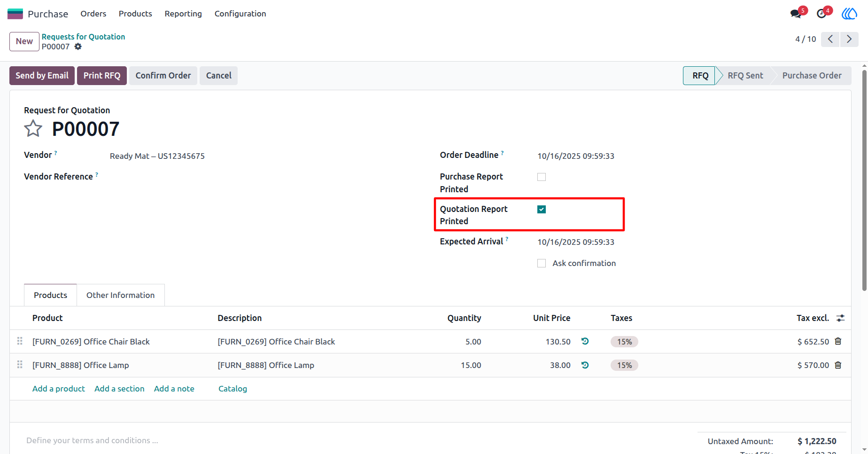This screenshot has height=454, width=868.
Task: Grab the drag handle of Office Chair Black row
Action: (20, 341)
